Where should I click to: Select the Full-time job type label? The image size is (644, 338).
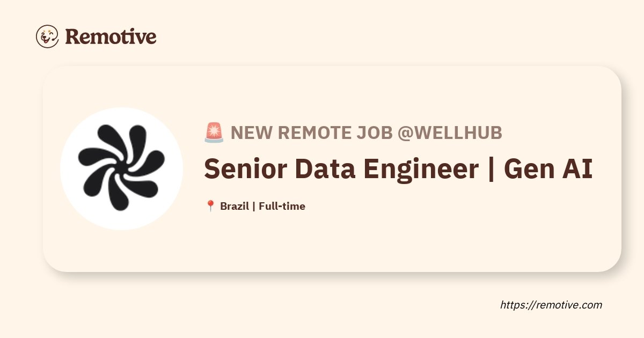click(x=282, y=206)
